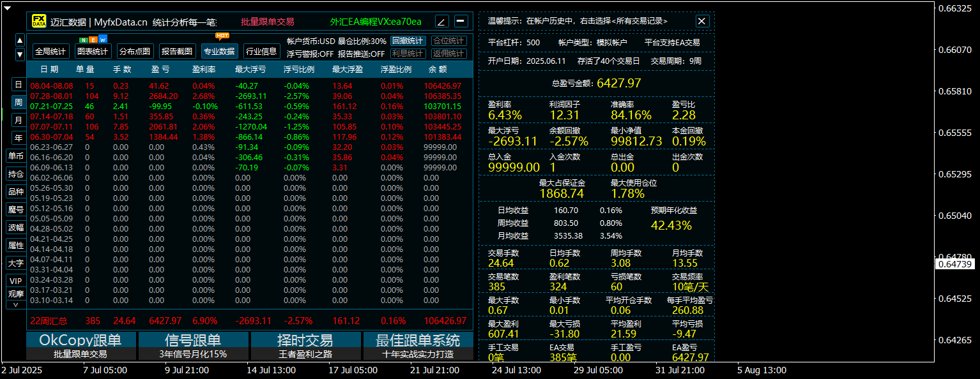Click the 22周汇总 summary row label

[49, 321]
